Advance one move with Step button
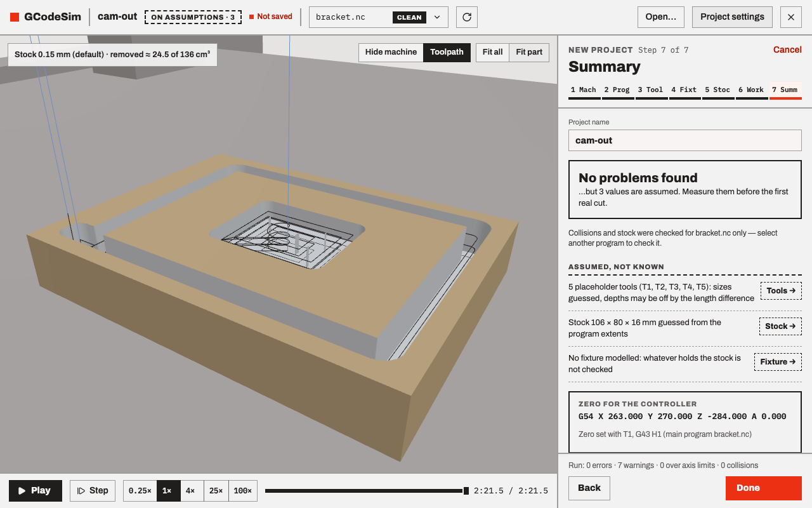This screenshot has height=508, width=812. coord(93,491)
